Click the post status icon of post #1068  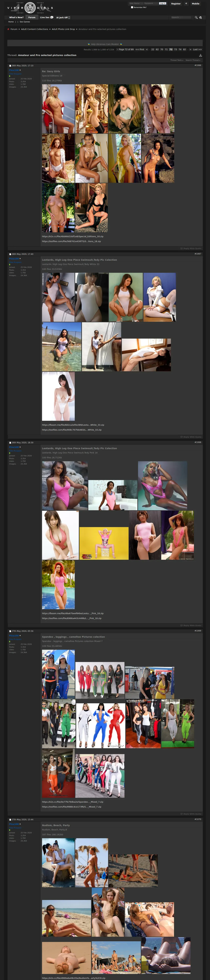point(10,442)
